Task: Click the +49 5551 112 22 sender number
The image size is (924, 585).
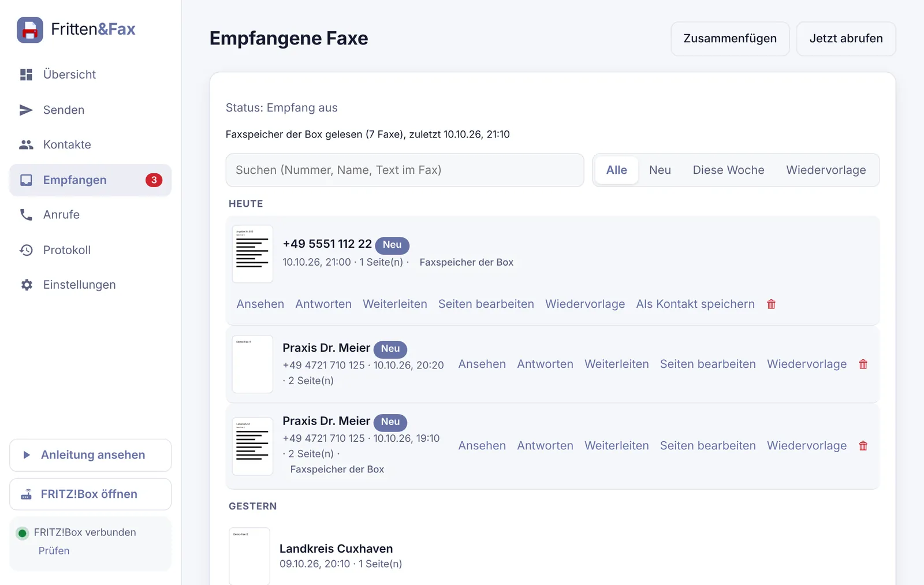Action: coord(327,244)
